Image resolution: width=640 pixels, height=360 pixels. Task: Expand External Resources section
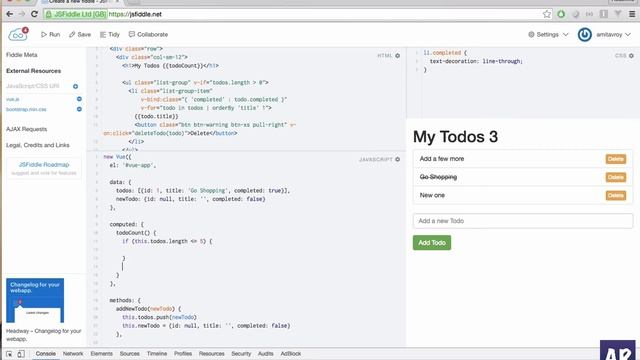point(33,71)
